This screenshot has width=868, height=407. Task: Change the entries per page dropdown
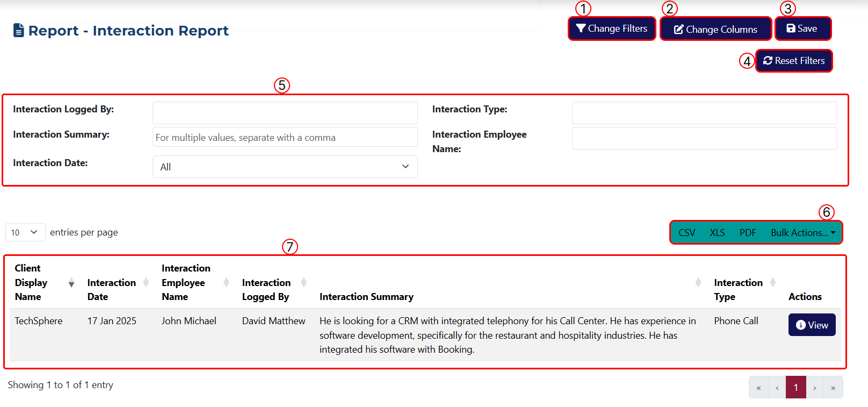coord(25,232)
